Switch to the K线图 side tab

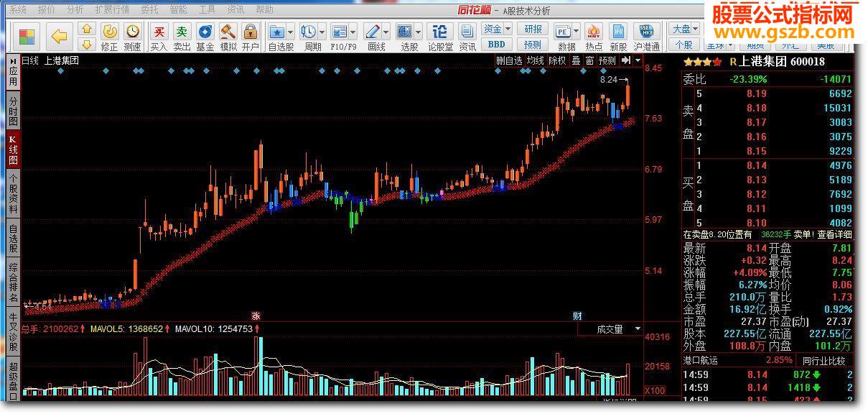(13, 149)
